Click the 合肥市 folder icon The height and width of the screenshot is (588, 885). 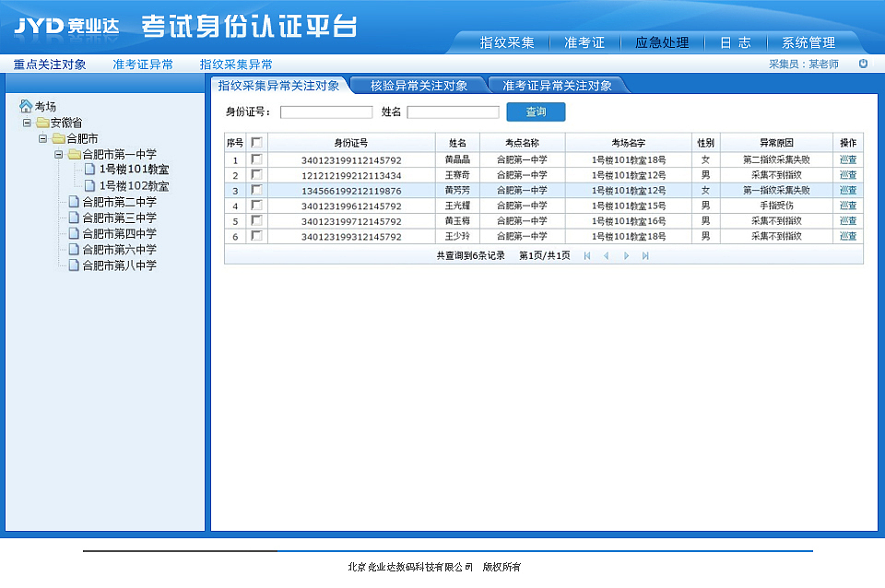tap(59, 138)
